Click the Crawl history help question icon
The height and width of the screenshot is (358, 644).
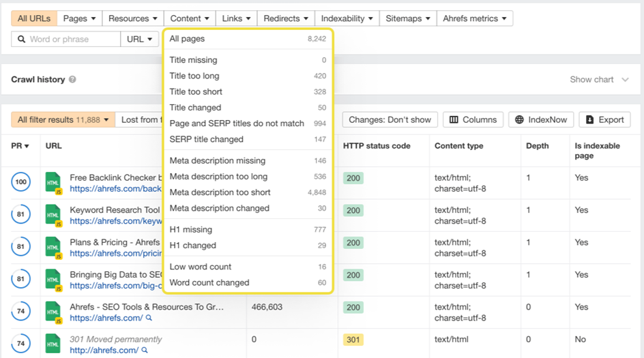tap(72, 79)
